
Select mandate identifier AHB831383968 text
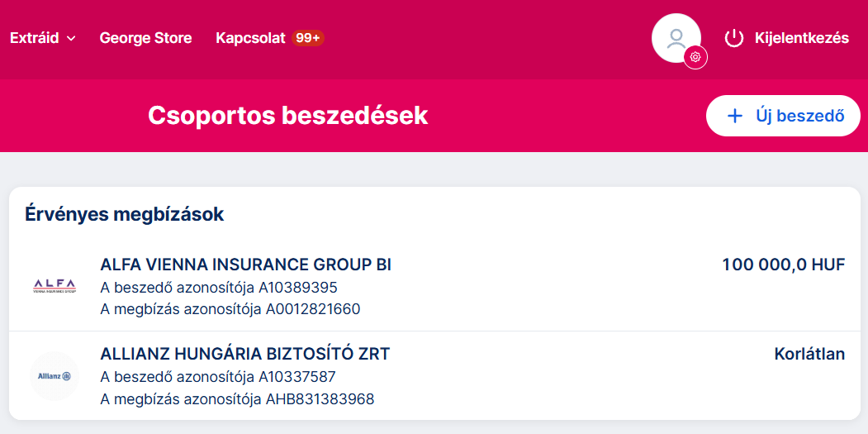(319, 398)
